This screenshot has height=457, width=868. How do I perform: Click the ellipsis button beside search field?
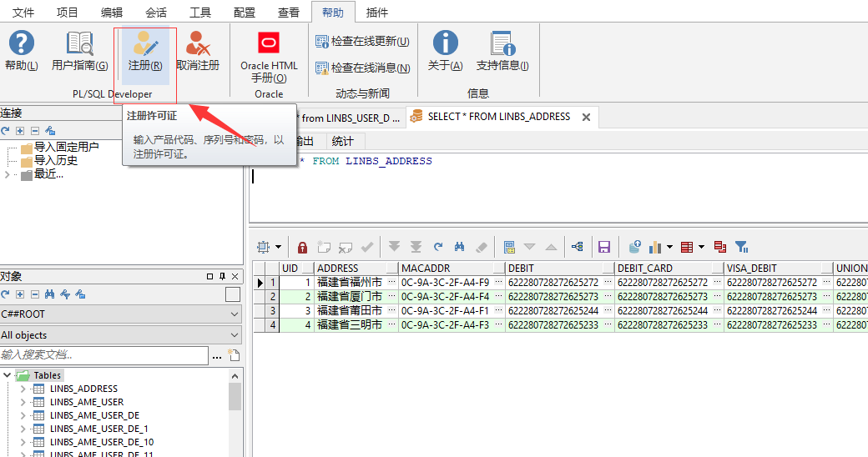(217, 356)
